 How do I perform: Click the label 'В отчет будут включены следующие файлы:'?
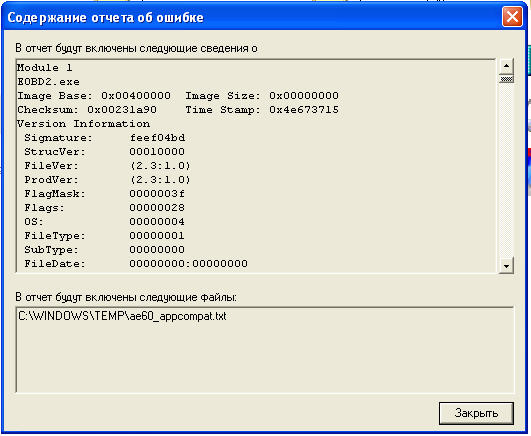tap(126, 297)
